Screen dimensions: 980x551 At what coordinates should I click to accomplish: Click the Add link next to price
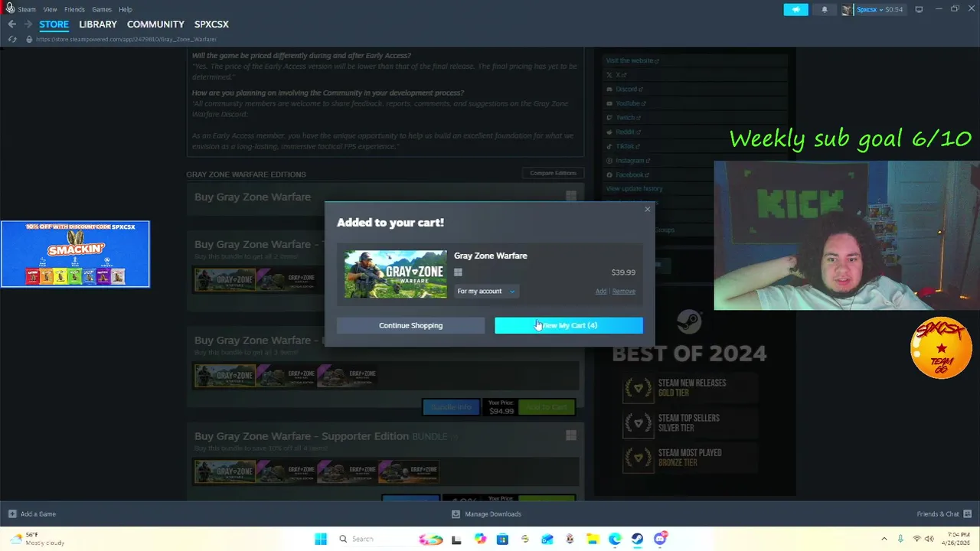(x=601, y=291)
